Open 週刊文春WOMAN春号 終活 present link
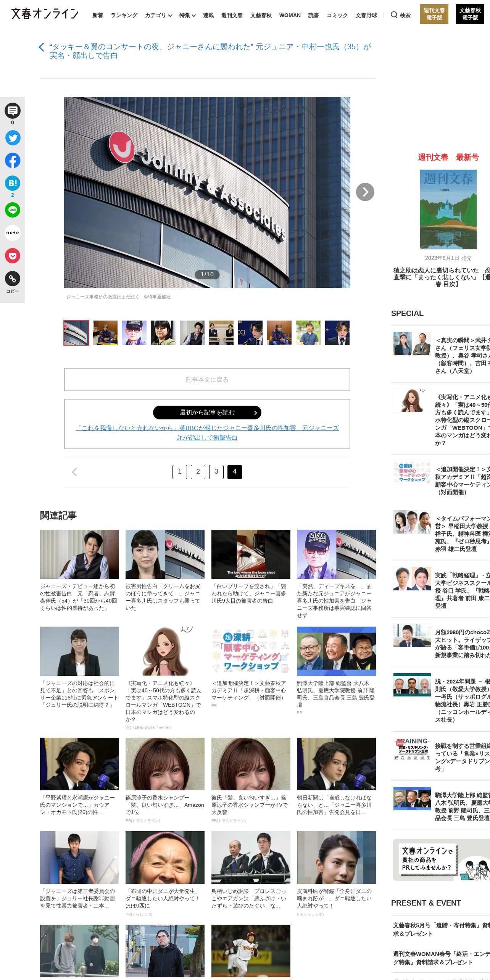This screenshot has height=980, width=490. [x=442, y=958]
